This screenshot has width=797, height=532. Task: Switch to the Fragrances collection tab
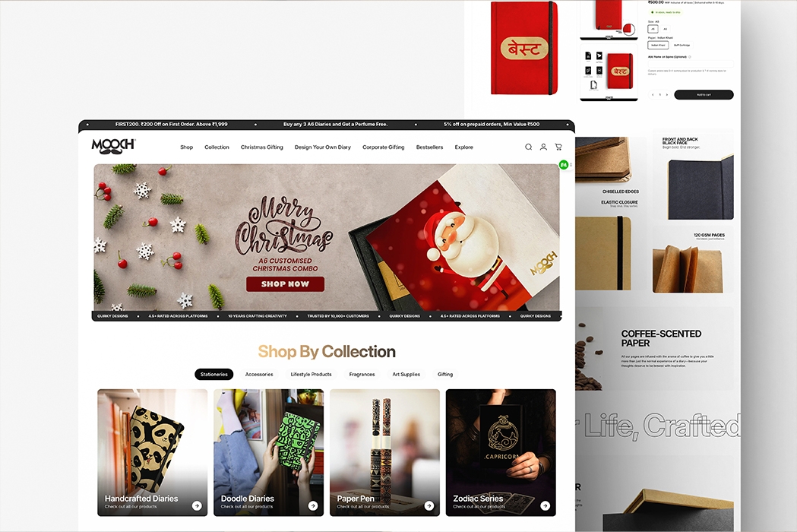pos(362,375)
